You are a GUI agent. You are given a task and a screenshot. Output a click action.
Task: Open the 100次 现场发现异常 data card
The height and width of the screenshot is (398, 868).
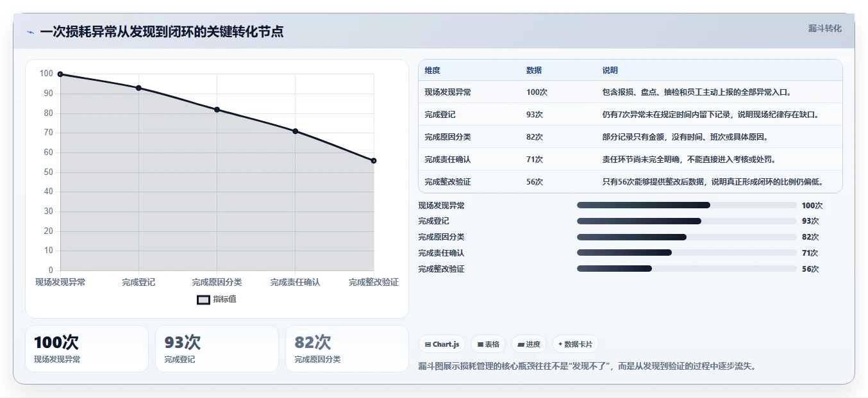click(x=87, y=349)
